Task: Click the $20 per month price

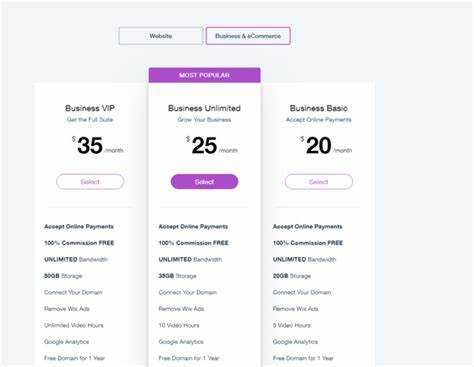Action: click(x=326, y=146)
